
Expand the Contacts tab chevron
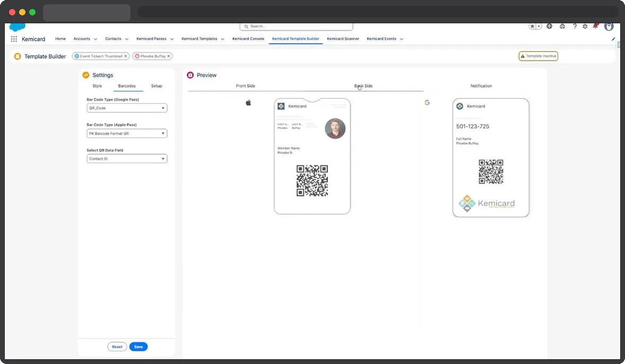coord(127,39)
